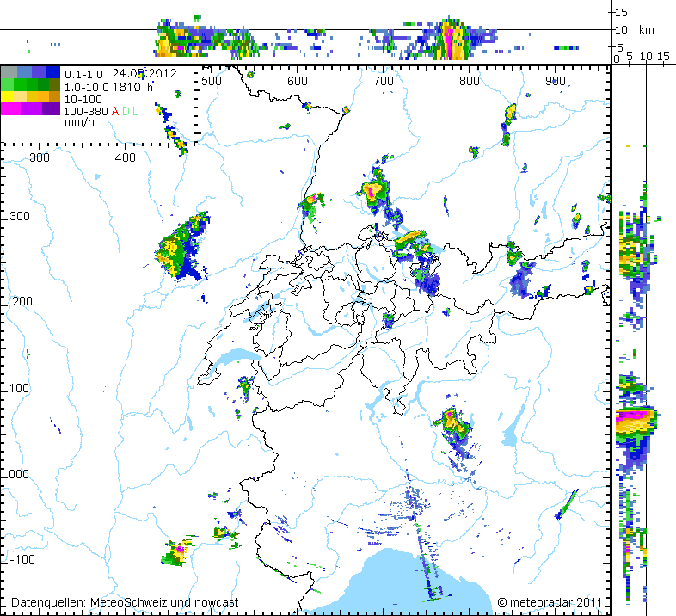Screen dimensions: 676x616
Task: Click the 400 label on the dotted axis
Action: pos(126,157)
